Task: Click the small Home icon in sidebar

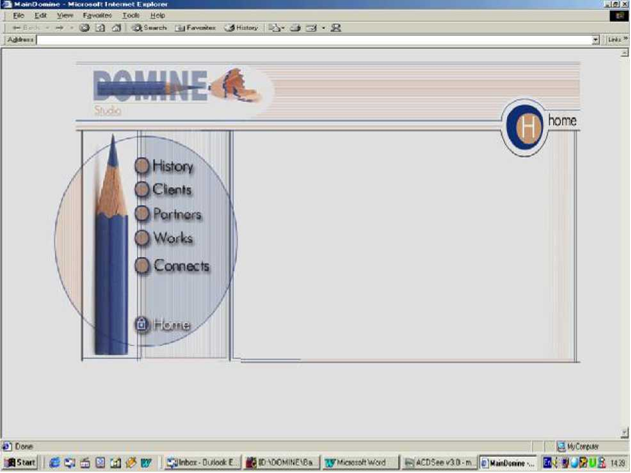Action: [x=141, y=324]
